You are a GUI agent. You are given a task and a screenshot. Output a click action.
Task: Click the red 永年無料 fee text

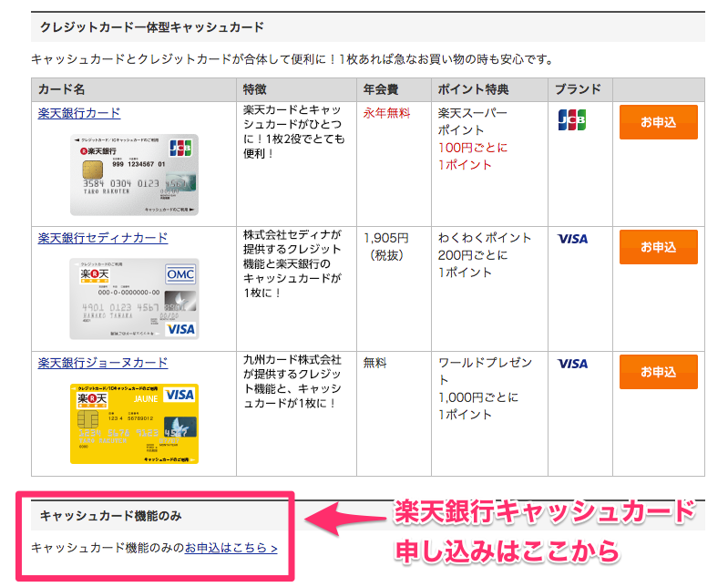click(387, 113)
